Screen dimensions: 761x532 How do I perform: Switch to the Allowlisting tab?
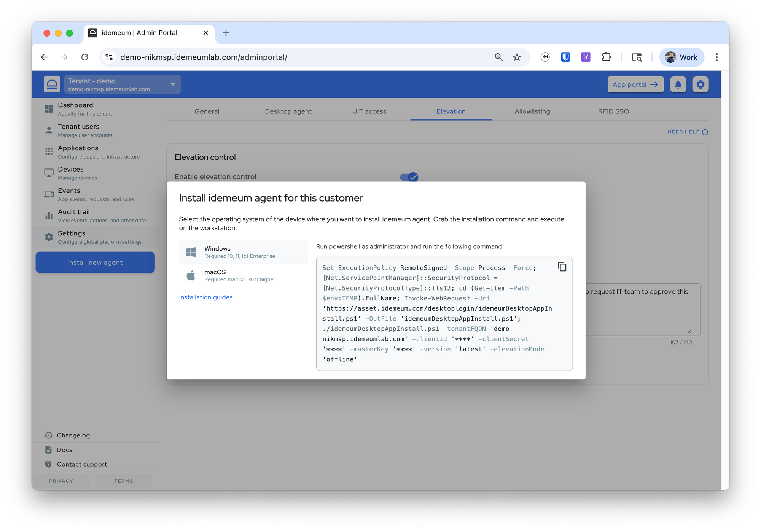532,111
